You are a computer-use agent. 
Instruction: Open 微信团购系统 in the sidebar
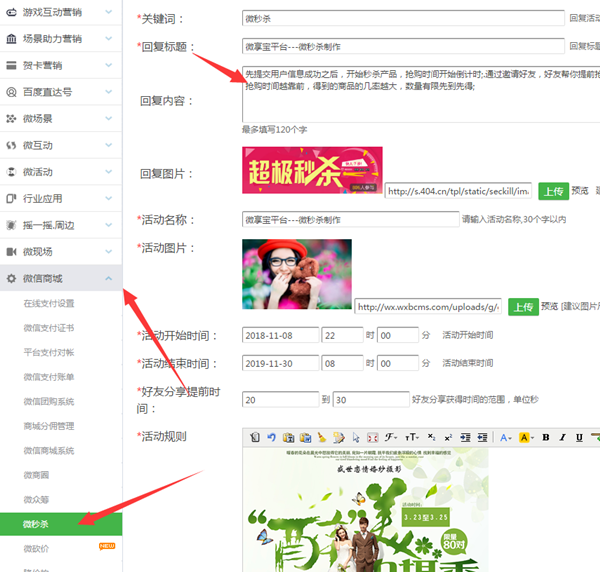click(x=49, y=402)
